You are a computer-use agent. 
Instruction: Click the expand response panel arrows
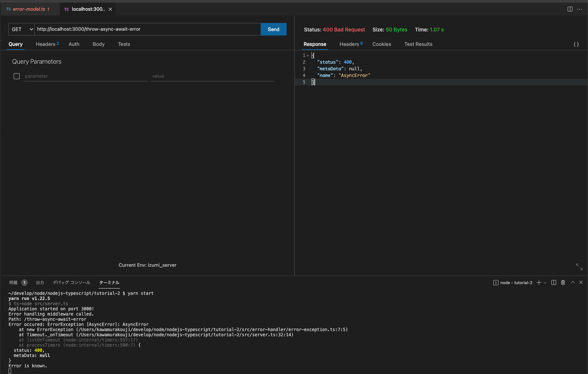[x=579, y=267]
